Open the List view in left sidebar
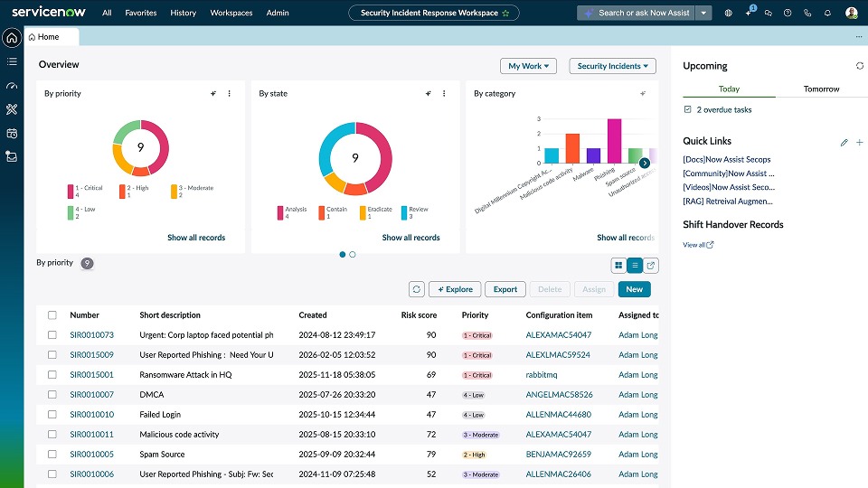 pos(12,61)
